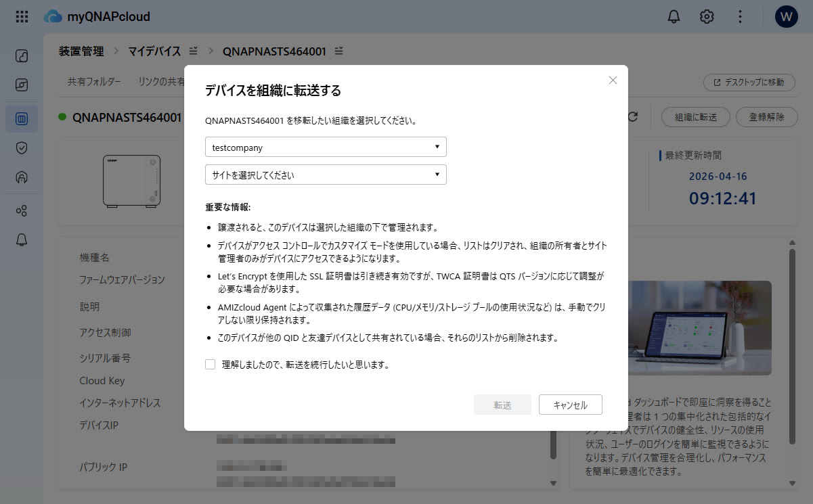Expand the testcompany organization dropdown

pyautogui.click(x=326, y=147)
